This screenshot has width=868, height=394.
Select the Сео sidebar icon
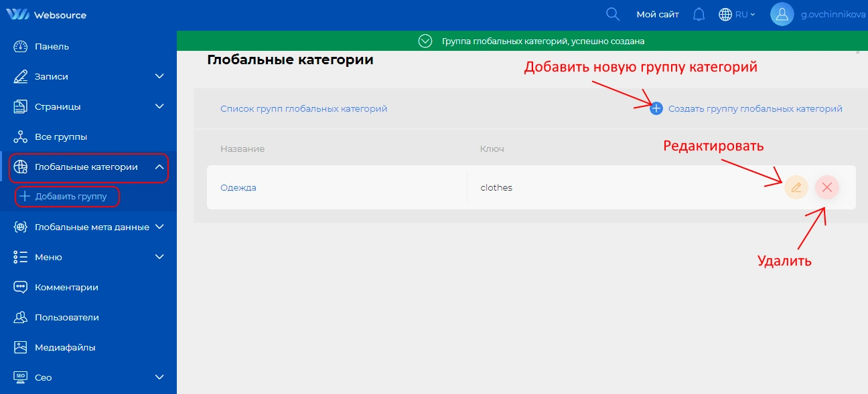click(x=19, y=377)
